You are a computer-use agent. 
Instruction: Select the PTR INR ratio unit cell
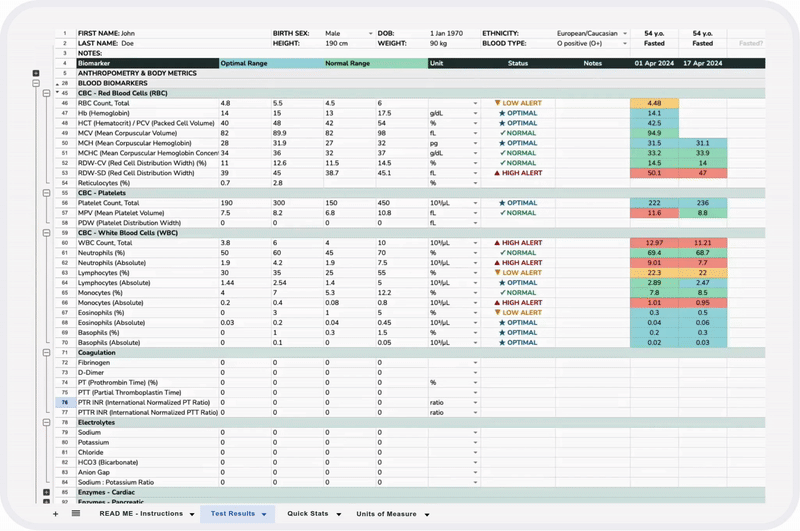454,402
